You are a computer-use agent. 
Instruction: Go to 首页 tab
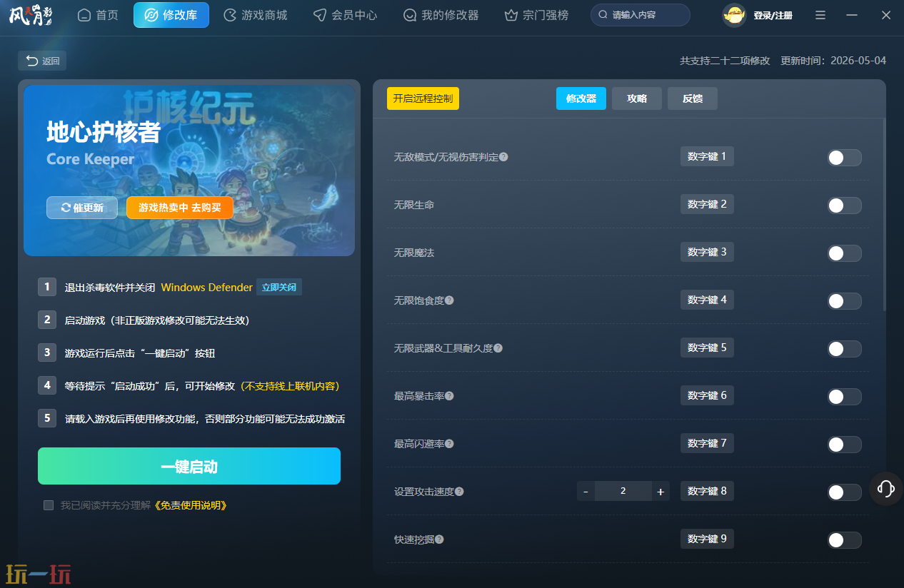tap(98, 15)
